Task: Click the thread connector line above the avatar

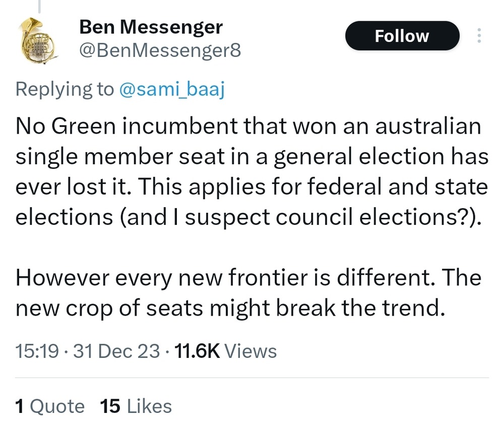Action: click(40, 6)
